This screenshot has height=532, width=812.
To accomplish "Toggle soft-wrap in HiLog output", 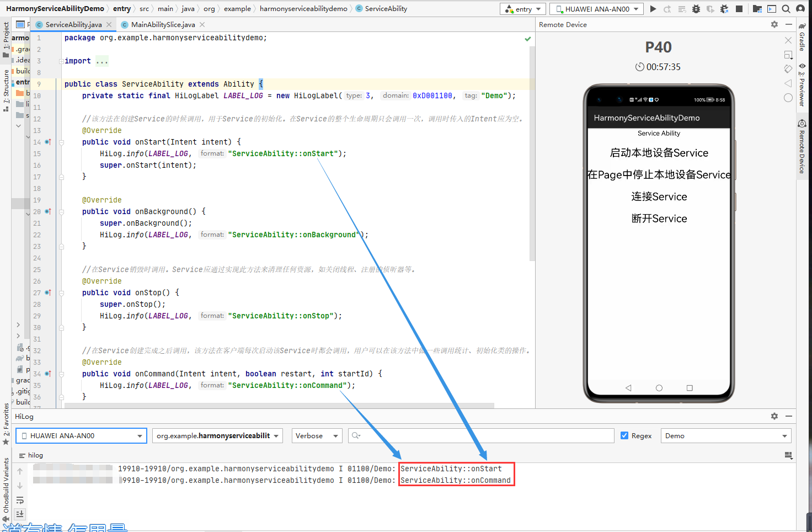I will (20, 500).
